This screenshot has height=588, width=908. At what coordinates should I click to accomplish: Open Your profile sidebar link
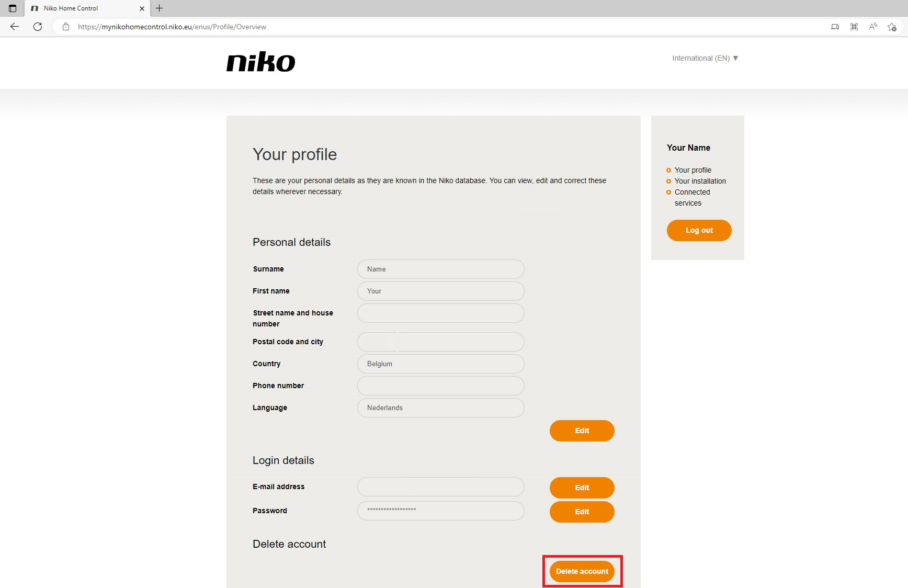click(x=693, y=170)
